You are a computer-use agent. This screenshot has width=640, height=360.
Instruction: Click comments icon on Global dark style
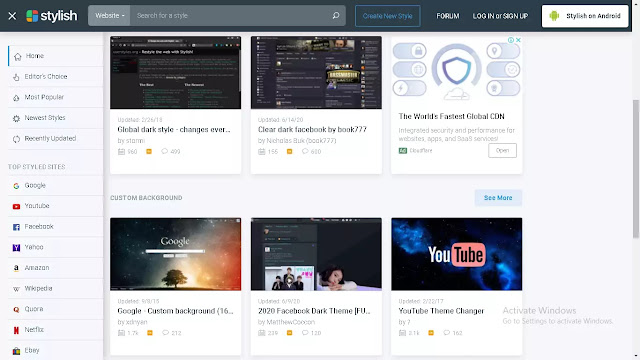click(x=164, y=151)
